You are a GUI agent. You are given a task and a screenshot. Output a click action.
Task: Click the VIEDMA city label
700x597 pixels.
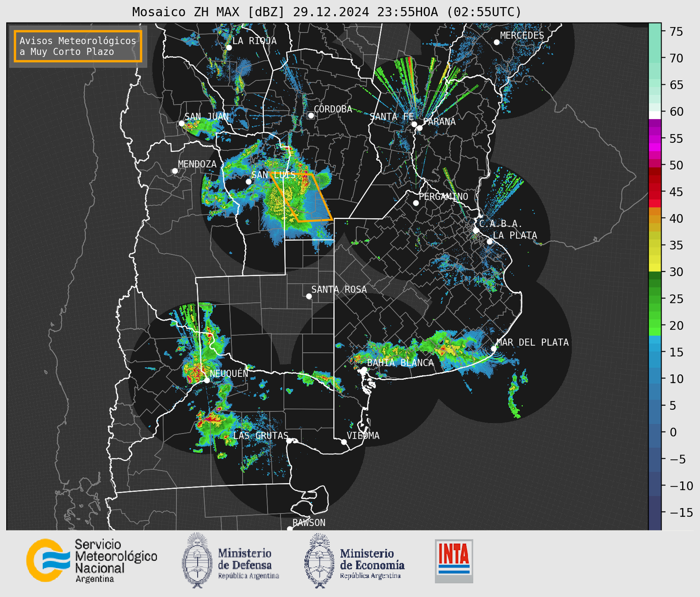(363, 436)
